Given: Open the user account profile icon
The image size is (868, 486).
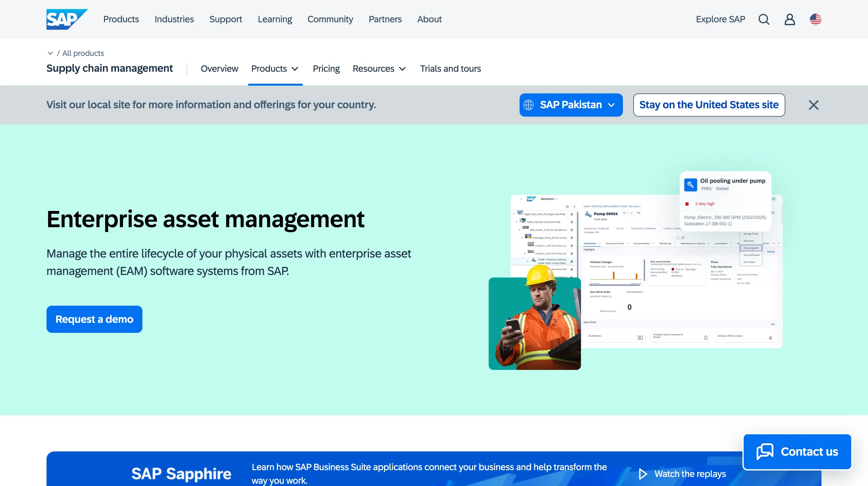Looking at the screenshot, I should [x=790, y=19].
